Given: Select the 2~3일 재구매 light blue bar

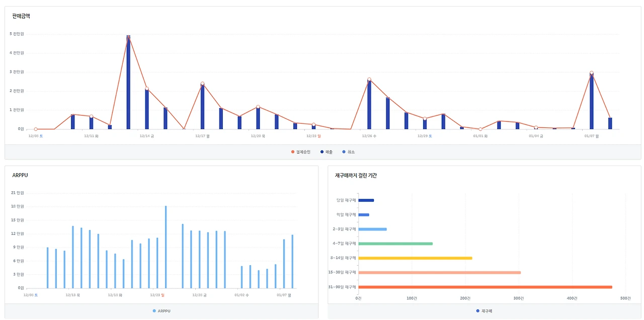Looking at the screenshot, I should pos(372,229).
